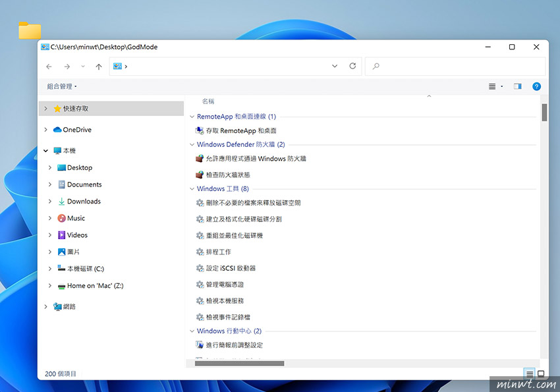Image resolution: width=560 pixels, height=392 pixels.
Task: Go up one folder level
Action: point(99,67)
